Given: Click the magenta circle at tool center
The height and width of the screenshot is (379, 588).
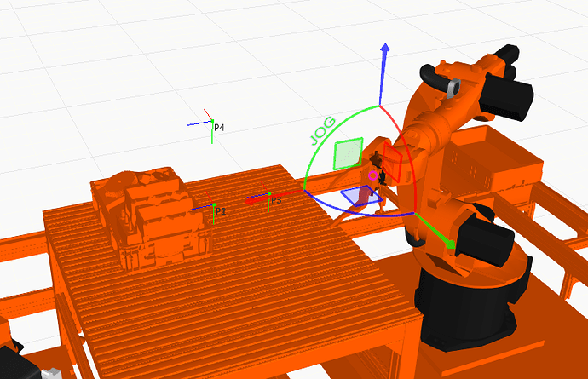Looking at the screenshot, I should click(x=372, y=175).
